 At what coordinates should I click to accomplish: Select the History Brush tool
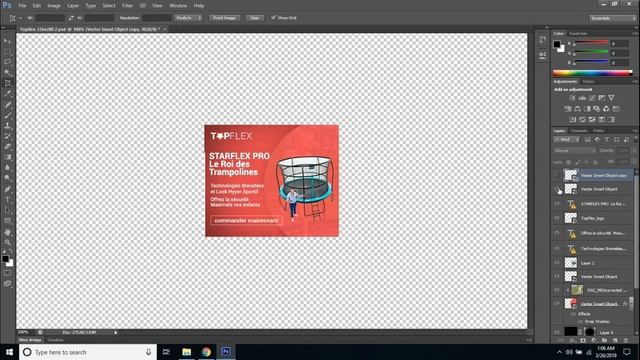pos(7,136)
